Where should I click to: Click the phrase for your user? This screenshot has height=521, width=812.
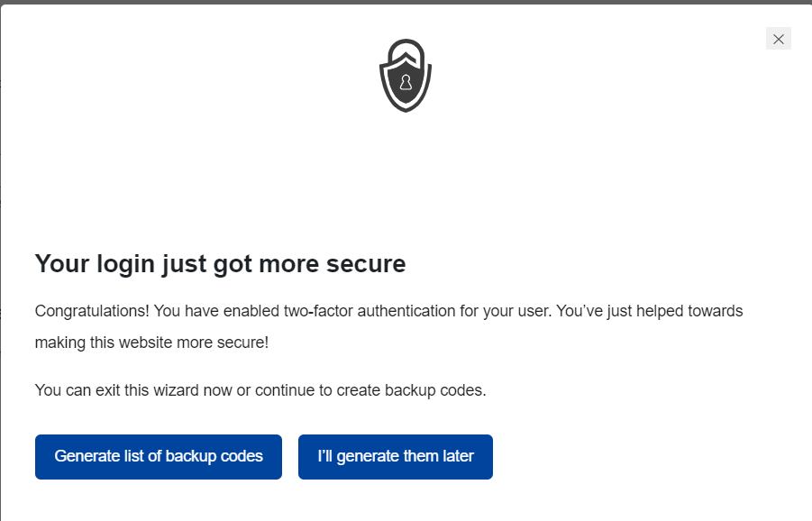coord(506,311)
